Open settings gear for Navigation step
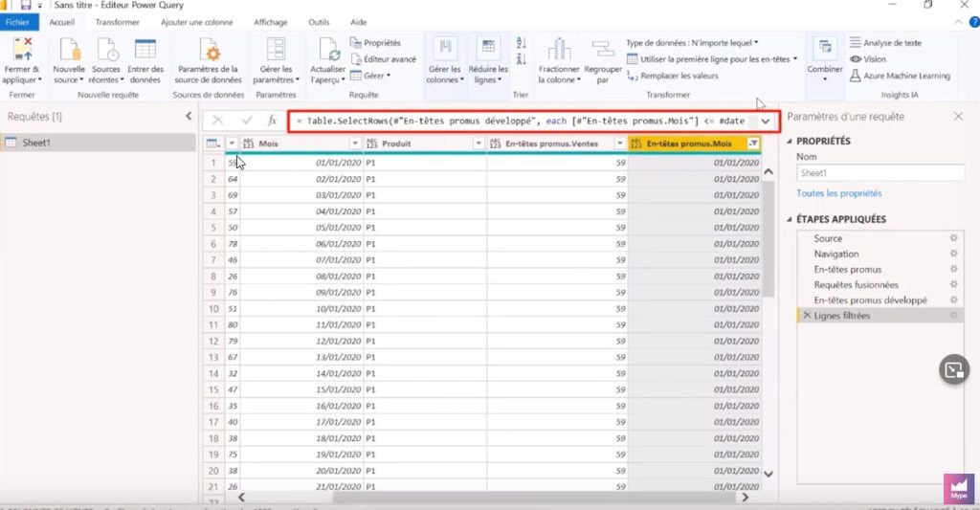 954,254
